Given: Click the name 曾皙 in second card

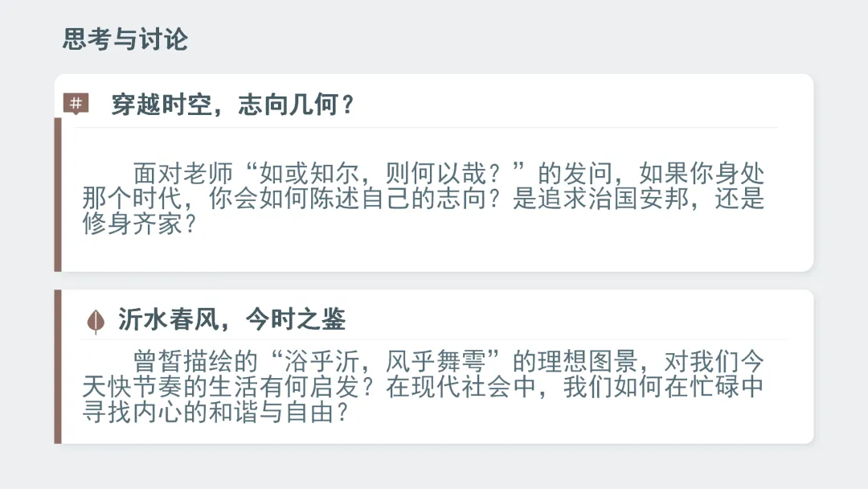Looking at the screenshot, I should pos(158,362).
